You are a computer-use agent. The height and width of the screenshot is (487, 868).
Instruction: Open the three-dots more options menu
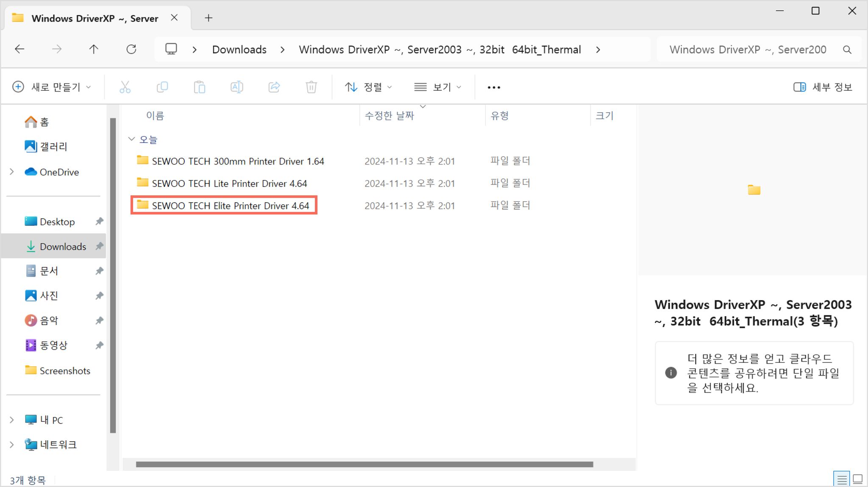click(494, 87)
